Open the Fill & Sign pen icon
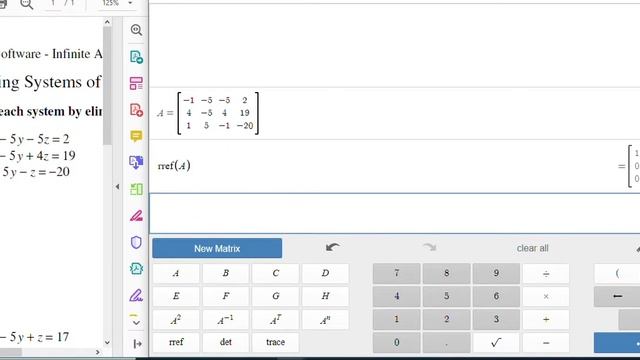The width and height of the screenshot is (640, 360). coord(136,216)
